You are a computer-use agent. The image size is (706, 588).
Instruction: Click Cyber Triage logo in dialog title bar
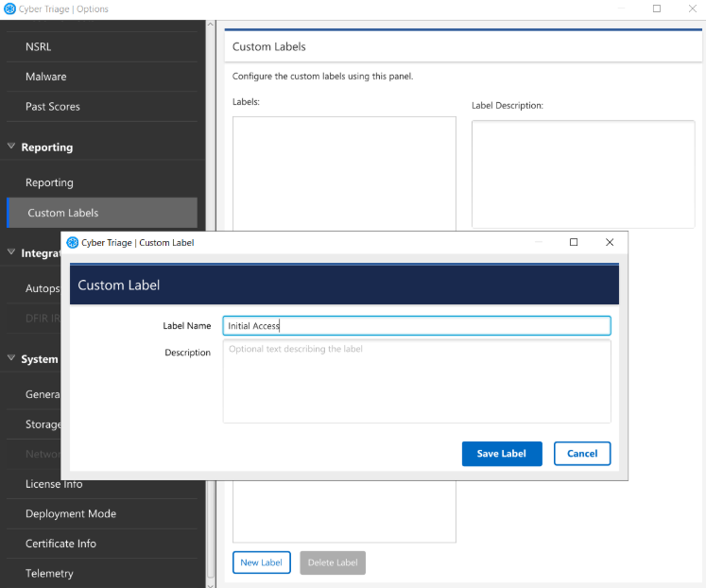point(73,243)
